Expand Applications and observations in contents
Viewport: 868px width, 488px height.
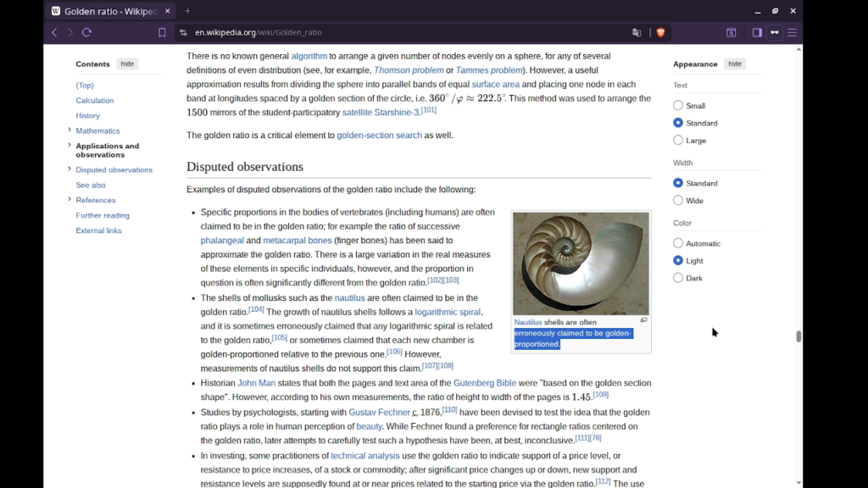point(70,145)
